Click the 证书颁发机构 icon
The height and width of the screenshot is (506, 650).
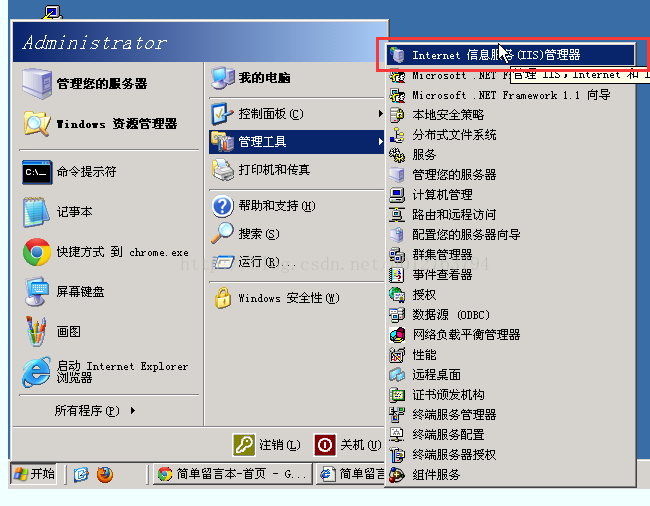point(397,395)
